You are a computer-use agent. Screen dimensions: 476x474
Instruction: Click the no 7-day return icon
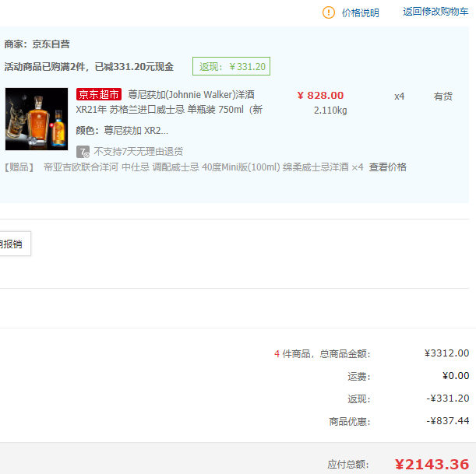click(83, 152)
